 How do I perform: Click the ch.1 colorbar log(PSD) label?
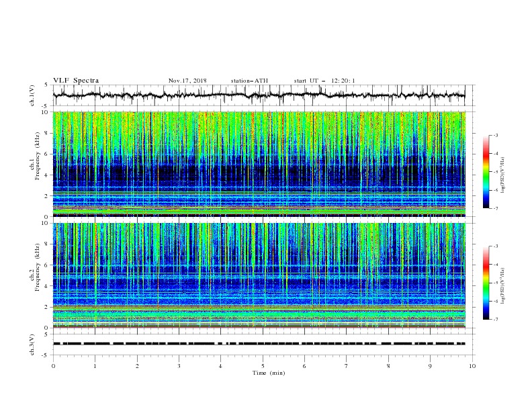coord(503,175)
